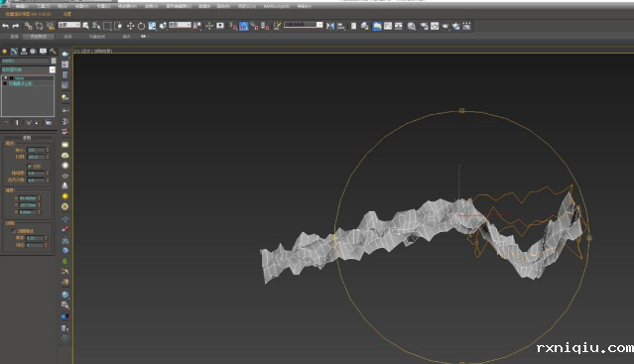Click the Redo arrow in main toolbar
Viewport: 634px width, 364px height.
[16, 26]
